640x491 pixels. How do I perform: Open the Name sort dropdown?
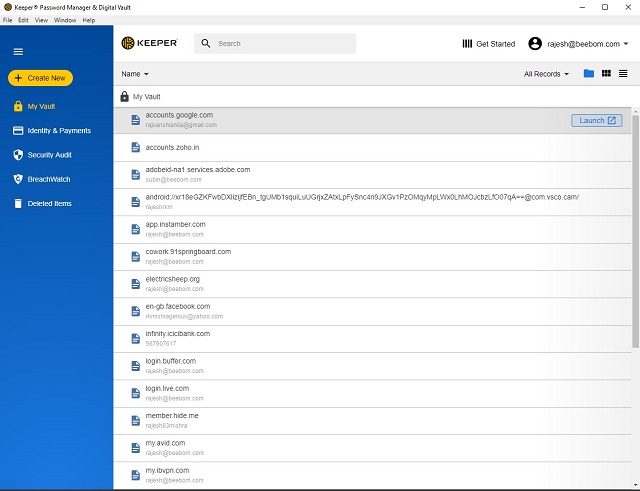tap(135, 74)
